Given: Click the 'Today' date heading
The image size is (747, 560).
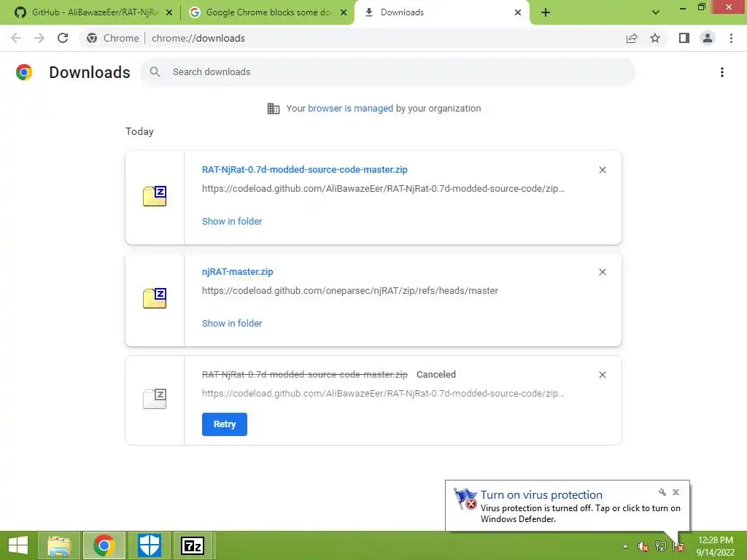Looking at the screenshot, I should coord(139,131).
